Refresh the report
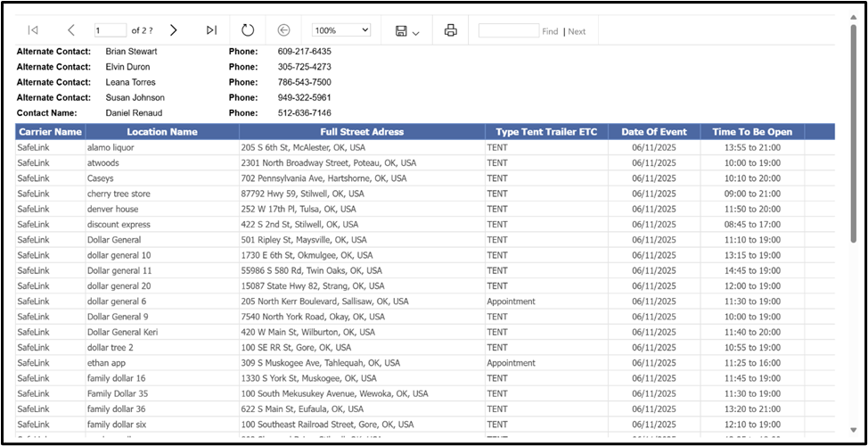Screen dimensions: 868x446 point(248,30)
